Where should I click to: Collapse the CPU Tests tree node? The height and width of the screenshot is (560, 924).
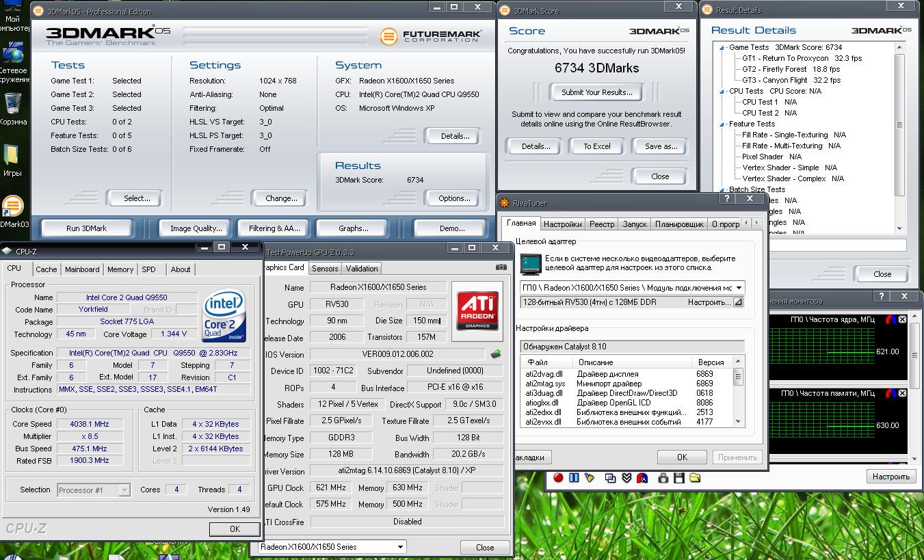pos(722,91)
